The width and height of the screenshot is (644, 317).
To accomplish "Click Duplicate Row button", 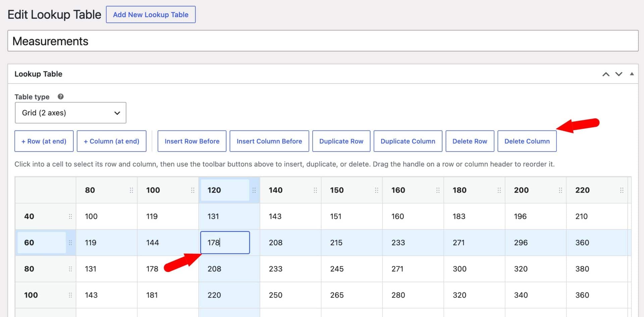I will [x=341, y=141].
